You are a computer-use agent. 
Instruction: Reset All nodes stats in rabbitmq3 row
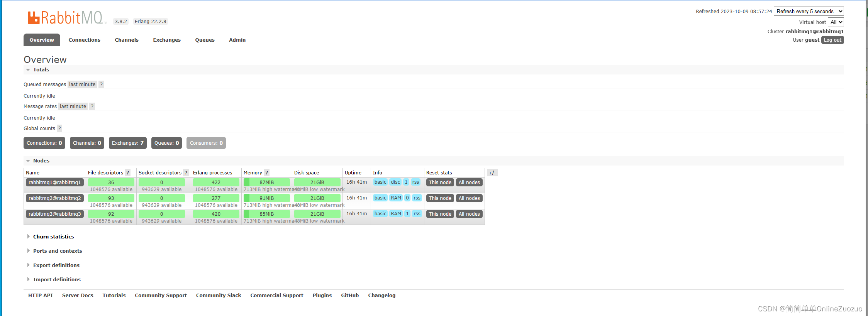click(469, 214)
